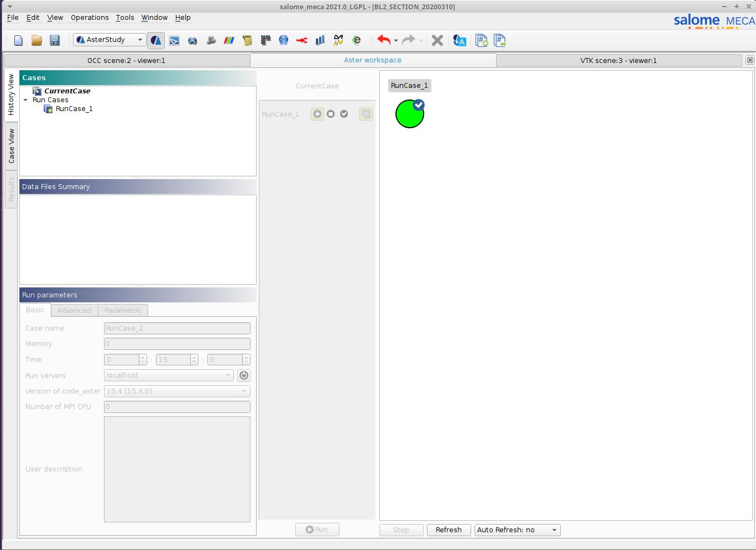Click the Run button
The width and height of the screenshot is (756, 550).
[x=317, y=530]
